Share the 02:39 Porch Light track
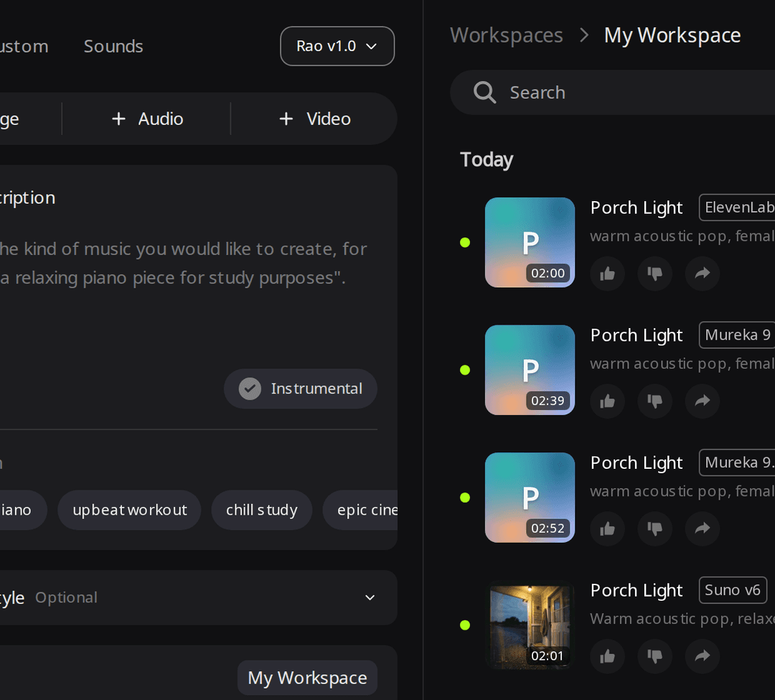This screenshot has width=775, height=700. pos(703,401)
